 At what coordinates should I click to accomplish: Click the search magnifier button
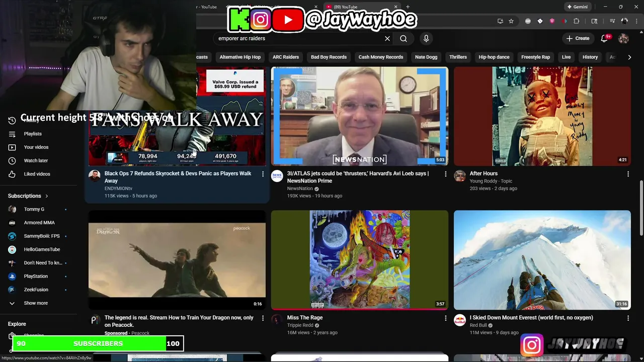(x=404, y=39)
